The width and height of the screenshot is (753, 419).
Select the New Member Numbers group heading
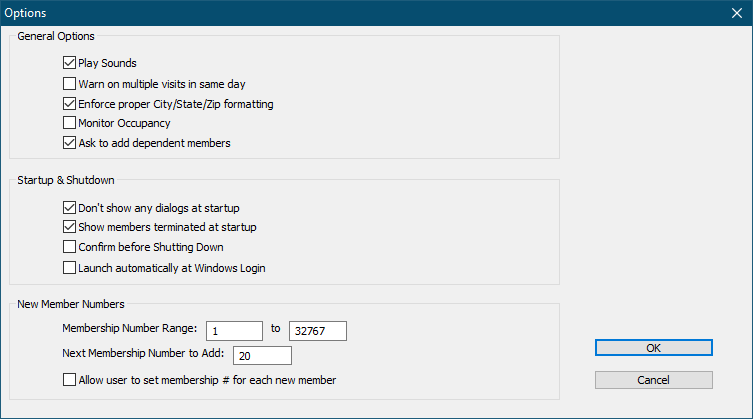[70, 303]
